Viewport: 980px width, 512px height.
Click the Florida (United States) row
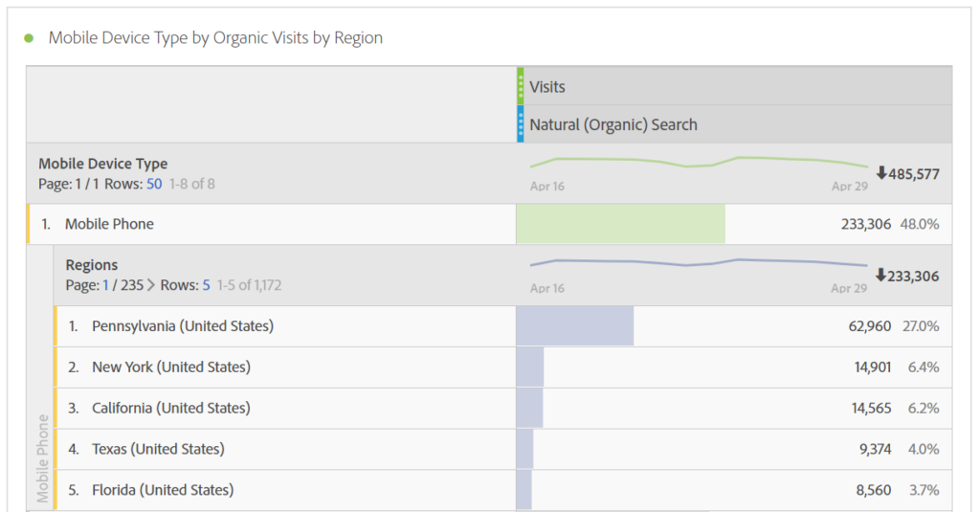coord(162,490)
